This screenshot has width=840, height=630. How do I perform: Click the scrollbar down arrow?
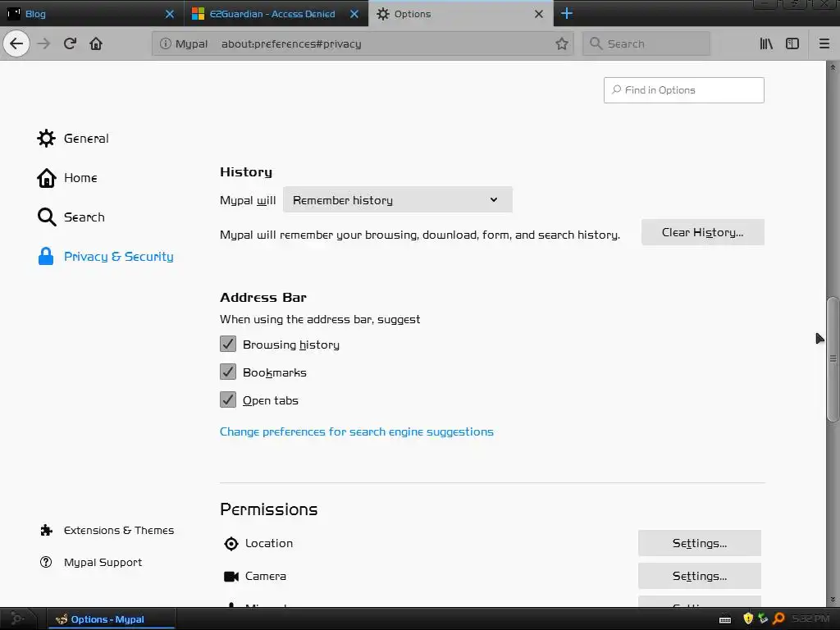[x=833, y=600]
